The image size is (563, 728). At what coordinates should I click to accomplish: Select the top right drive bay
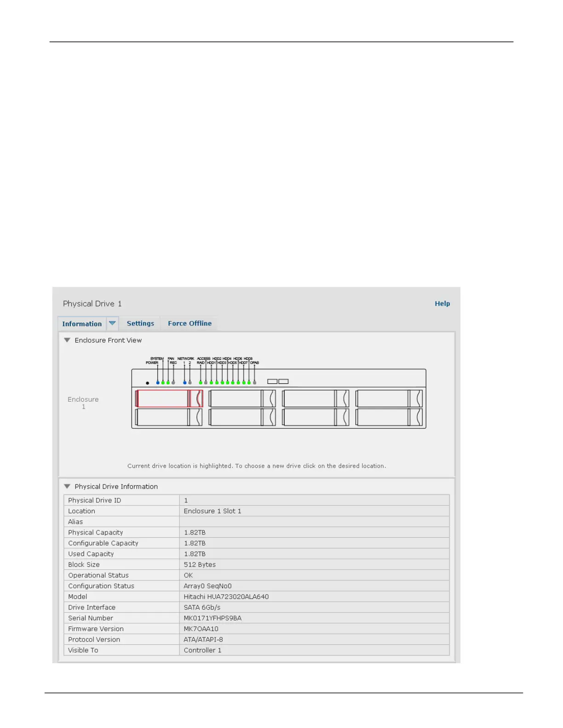tap(389, 398)
